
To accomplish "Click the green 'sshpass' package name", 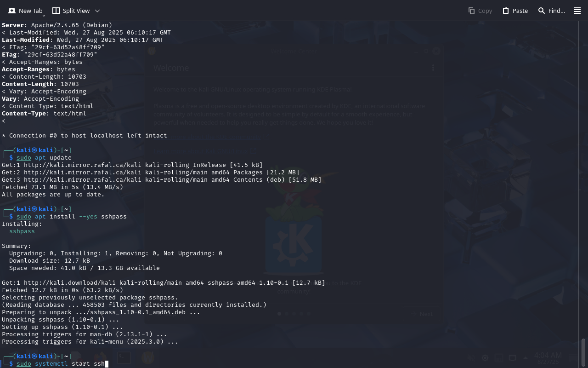I will (22, 231).
